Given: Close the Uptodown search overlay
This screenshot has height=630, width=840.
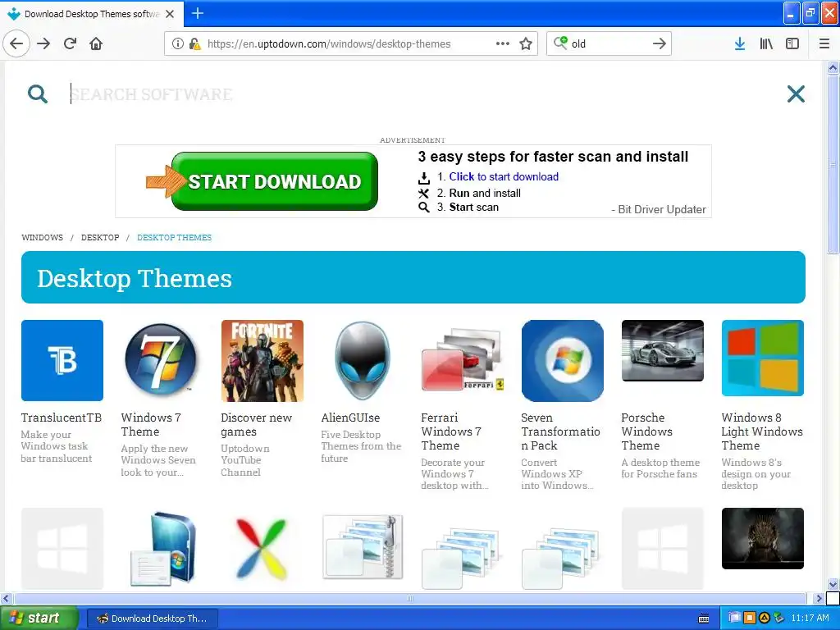Looking at the screenshot, I should pyautogui.click(x=796, y=94).
